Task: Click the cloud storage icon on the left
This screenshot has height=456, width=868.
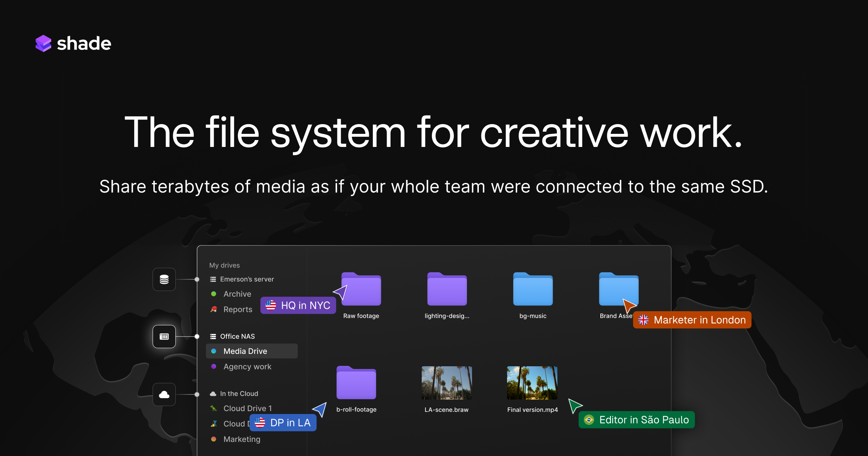Action: (164, 394)
